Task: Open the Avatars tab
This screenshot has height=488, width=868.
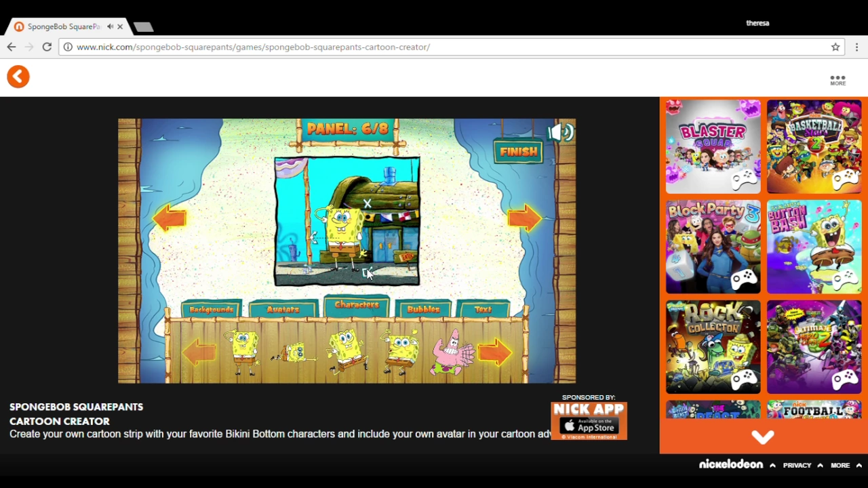Action: (283, 310)
